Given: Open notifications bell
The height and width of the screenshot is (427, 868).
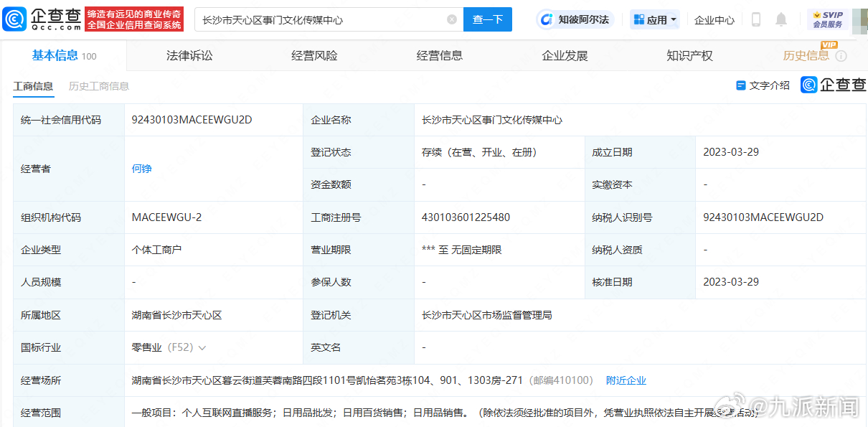Looking at the screenshot, I should [781, 19].
